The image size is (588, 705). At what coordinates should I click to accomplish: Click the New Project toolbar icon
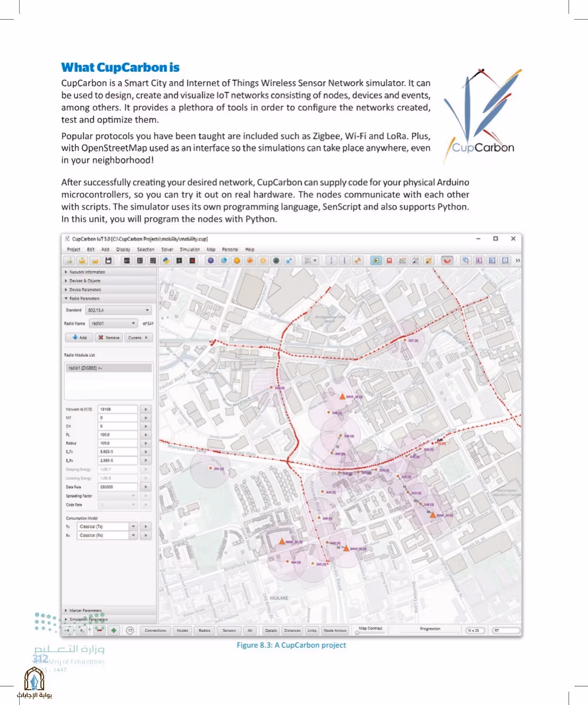pyautogui.click(x=69, y=261)
